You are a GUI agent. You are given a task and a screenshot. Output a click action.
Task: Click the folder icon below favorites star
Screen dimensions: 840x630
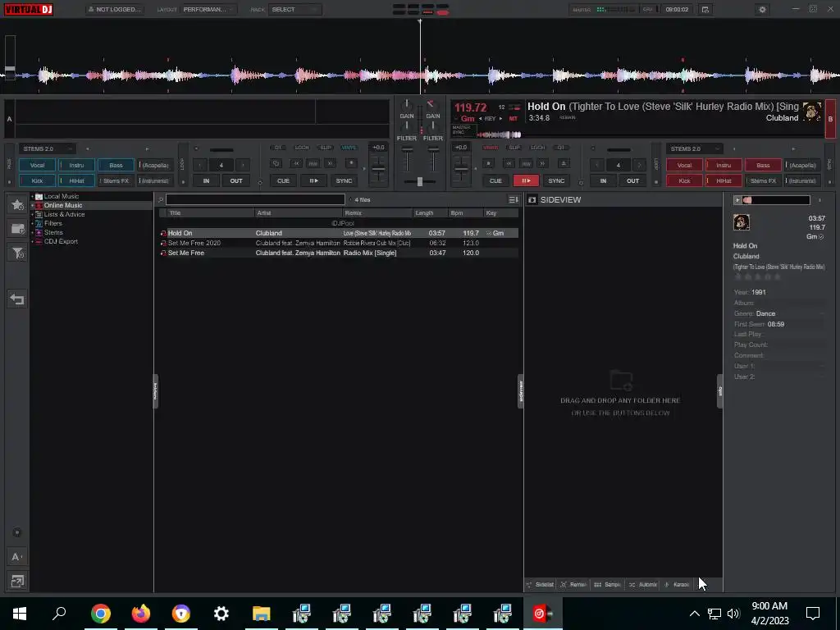coord(17,229)
